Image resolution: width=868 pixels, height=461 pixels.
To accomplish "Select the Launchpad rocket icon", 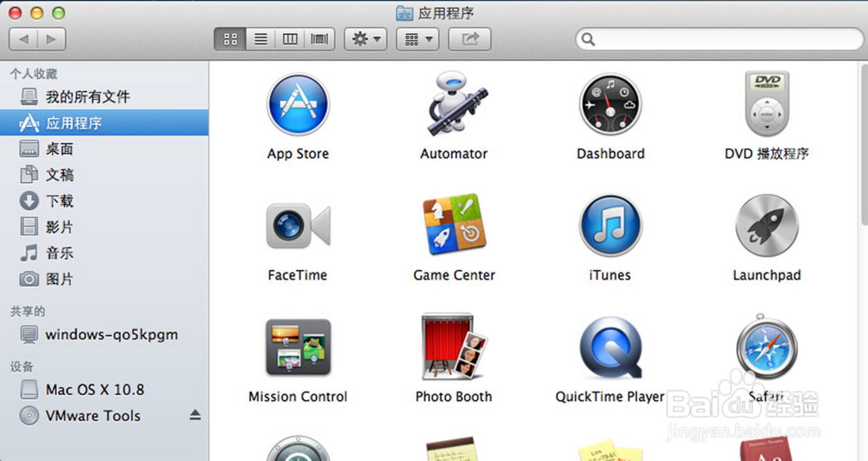I will tap(766, 225).
